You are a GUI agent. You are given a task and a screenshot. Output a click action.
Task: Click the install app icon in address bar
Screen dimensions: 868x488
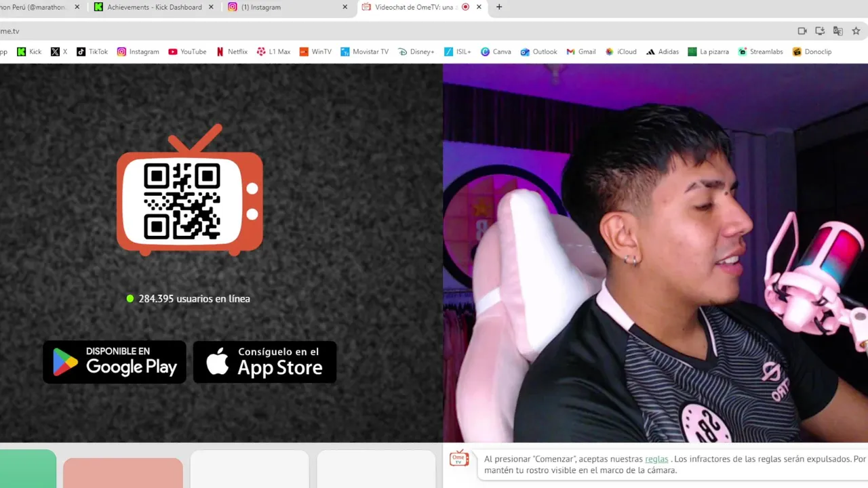coord(820,31)
